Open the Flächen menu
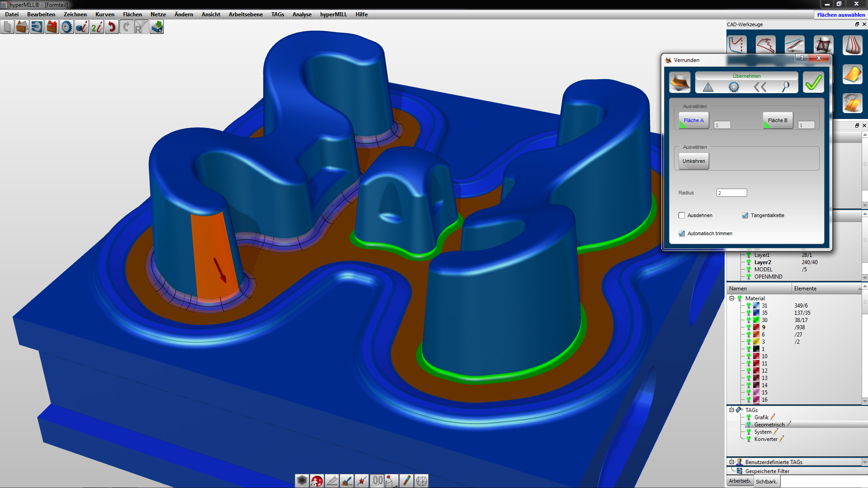The width and height of the screenshot is (868, 488). [x=132, y=14]
